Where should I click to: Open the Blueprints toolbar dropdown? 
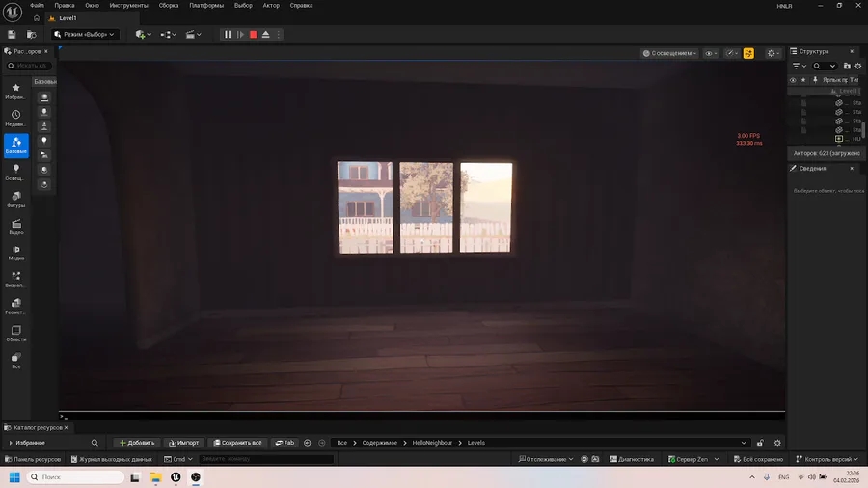[x=168, y=35]
